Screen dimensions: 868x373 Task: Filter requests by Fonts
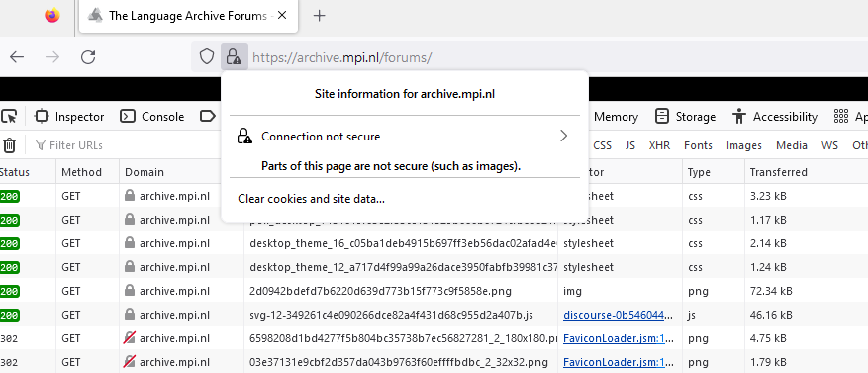(698, 145)
